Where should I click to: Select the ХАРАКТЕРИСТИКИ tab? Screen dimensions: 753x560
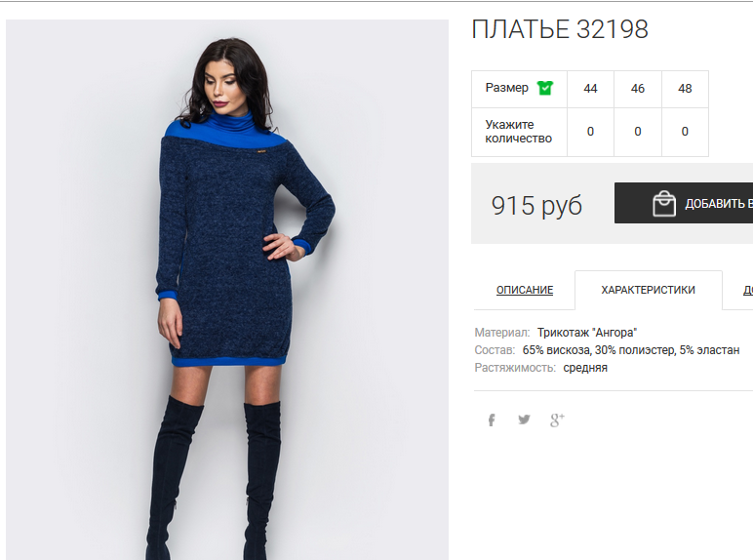[649, 290]
